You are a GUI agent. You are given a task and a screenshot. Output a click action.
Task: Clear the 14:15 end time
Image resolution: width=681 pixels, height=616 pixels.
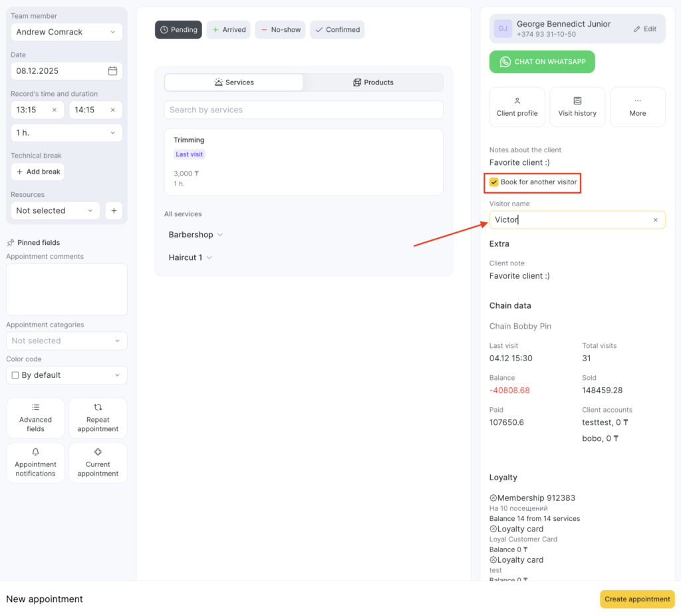(112, 110)
